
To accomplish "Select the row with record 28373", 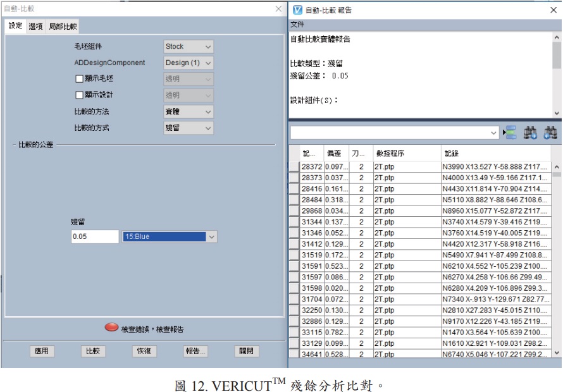I will pyautogui.click(x=420, y=178).
